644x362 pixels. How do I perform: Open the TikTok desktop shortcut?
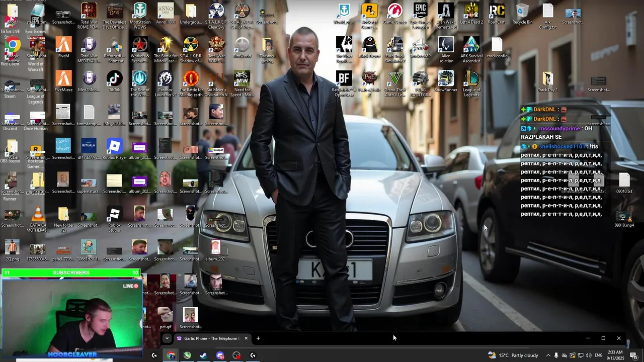(x=114, y=81)
